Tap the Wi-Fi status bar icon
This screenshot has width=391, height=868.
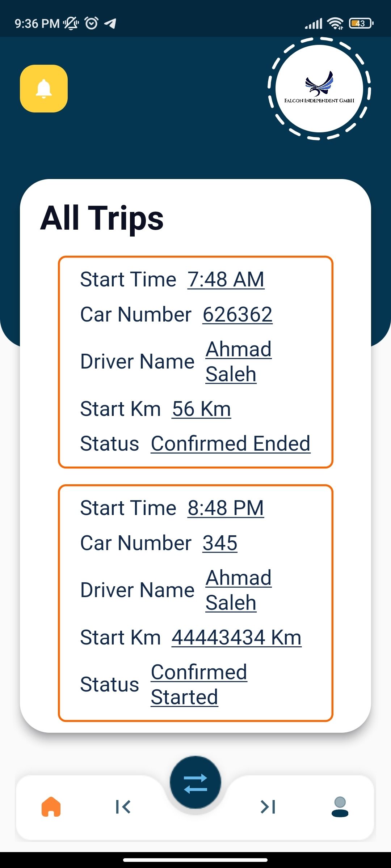(335, 24)
